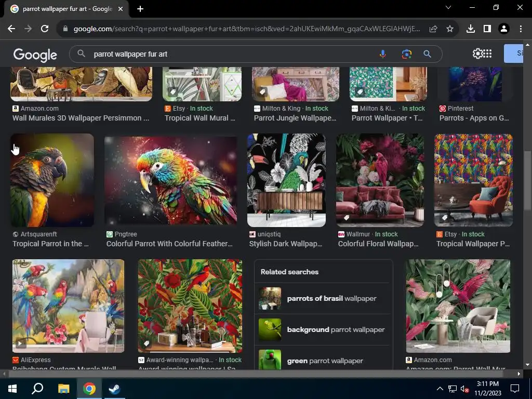Click the Chrome taskbar icon

(x=89, y=389)
